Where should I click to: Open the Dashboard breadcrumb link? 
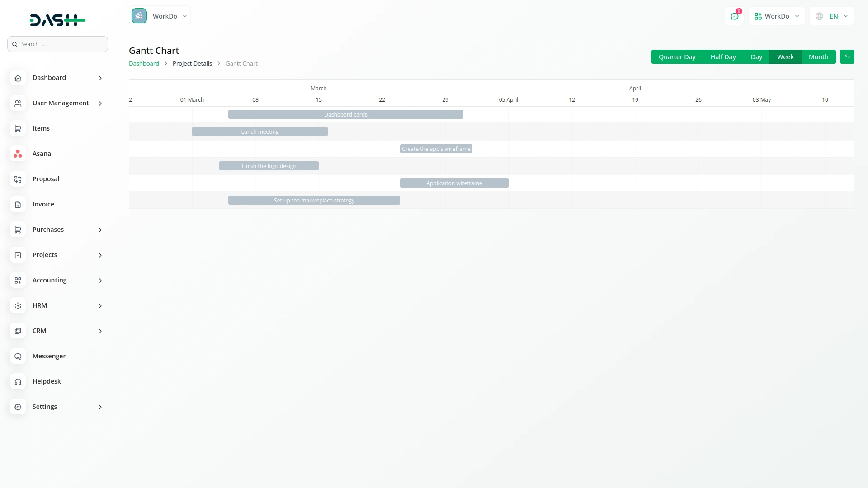pyautogui.click(x=144, y=63)
